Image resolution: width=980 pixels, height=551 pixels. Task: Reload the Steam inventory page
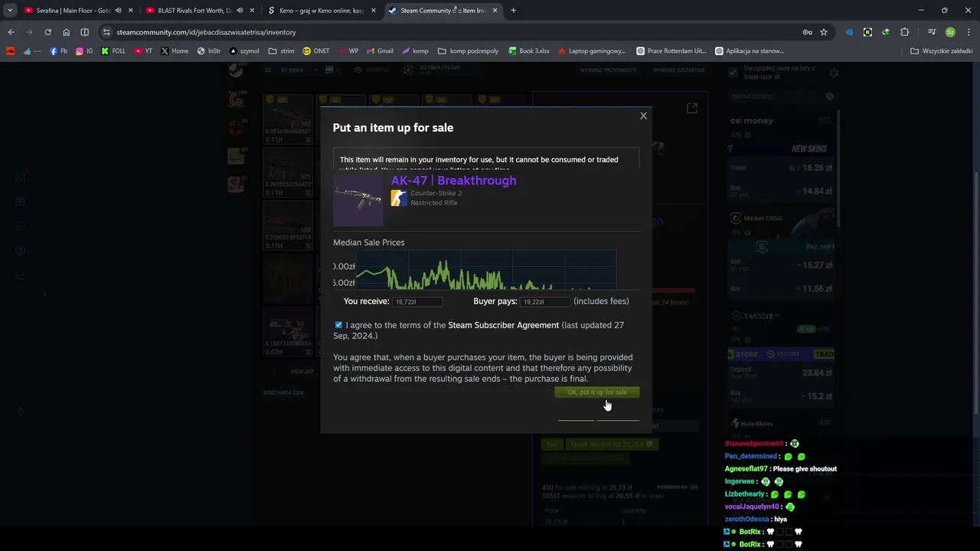point(47,32)
